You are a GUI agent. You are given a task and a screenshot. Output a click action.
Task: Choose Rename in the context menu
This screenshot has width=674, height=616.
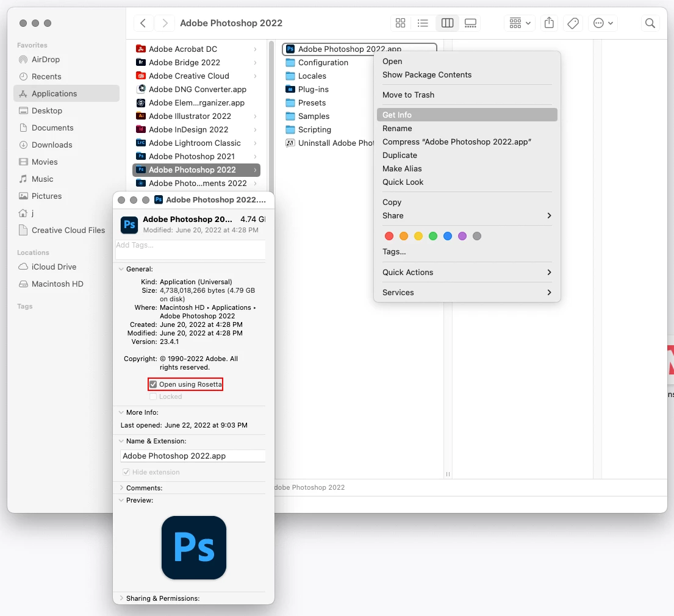(467, 129)
